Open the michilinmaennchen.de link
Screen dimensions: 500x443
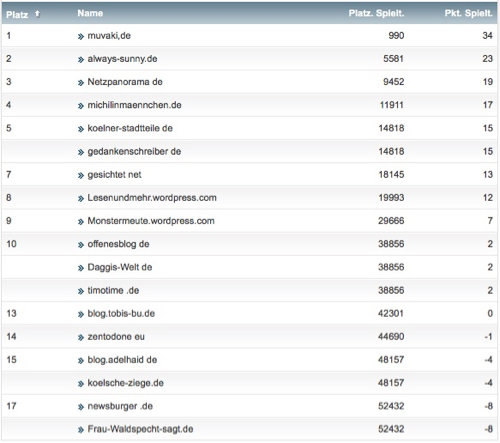tap(134, 105)
